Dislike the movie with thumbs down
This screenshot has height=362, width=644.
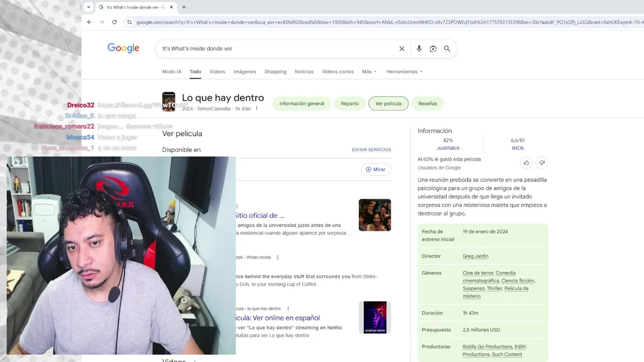pos(542,162)
